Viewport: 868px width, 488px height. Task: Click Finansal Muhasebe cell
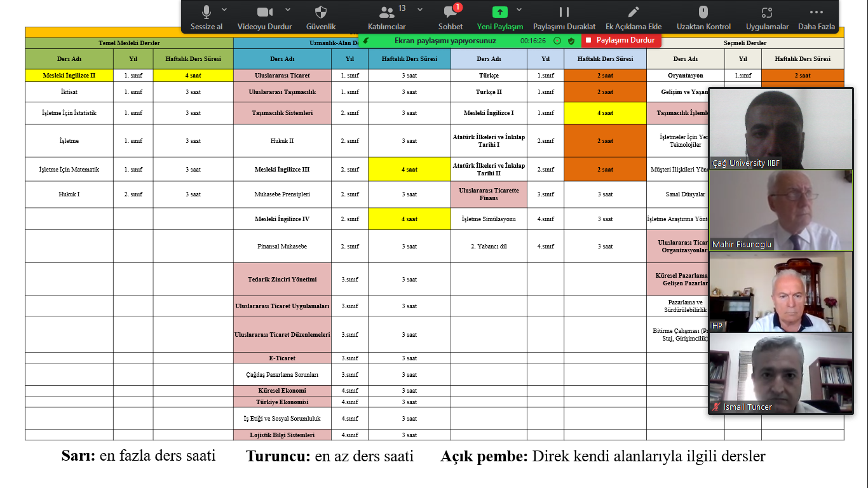pyautogui.click(x=282, y=247)
